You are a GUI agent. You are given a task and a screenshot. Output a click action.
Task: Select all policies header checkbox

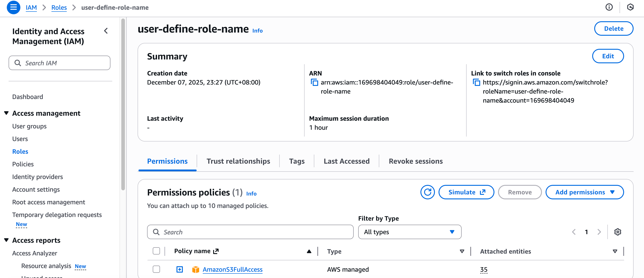coord(156,251)
